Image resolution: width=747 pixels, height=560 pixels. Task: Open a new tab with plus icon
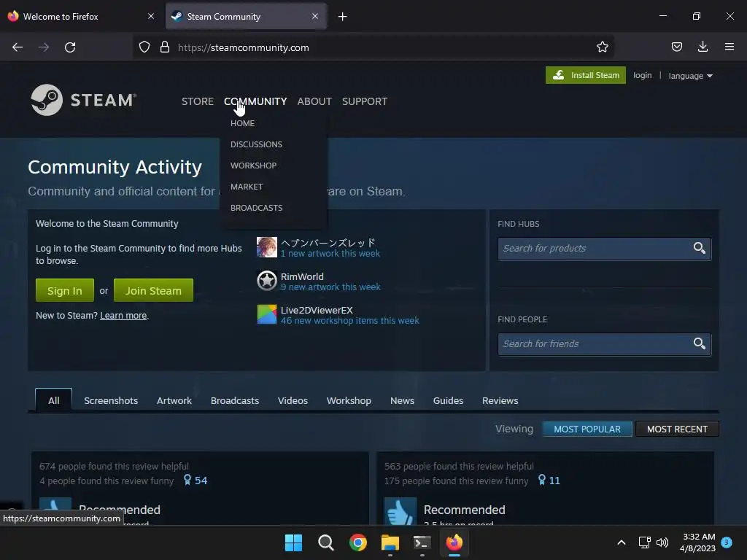(343, 17)
